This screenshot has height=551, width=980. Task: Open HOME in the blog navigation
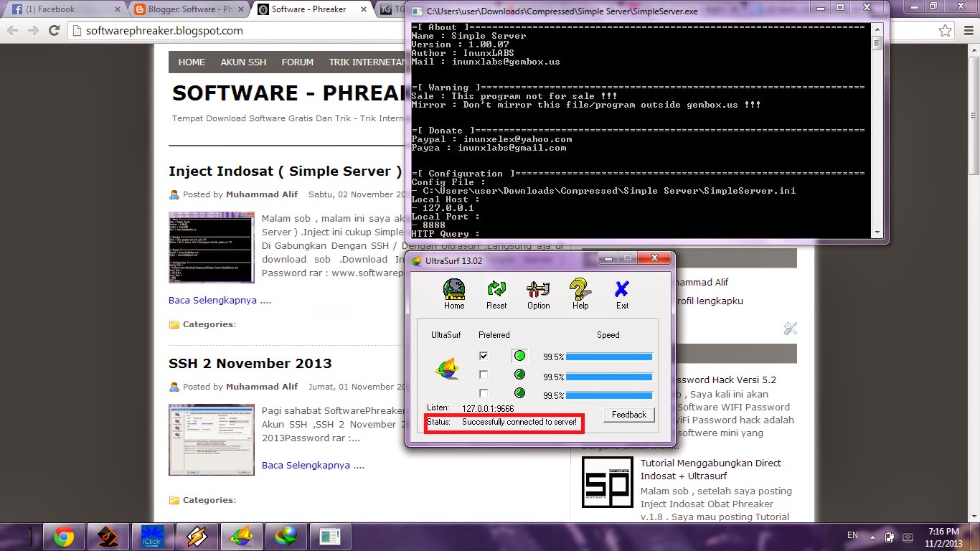(192, 62)
